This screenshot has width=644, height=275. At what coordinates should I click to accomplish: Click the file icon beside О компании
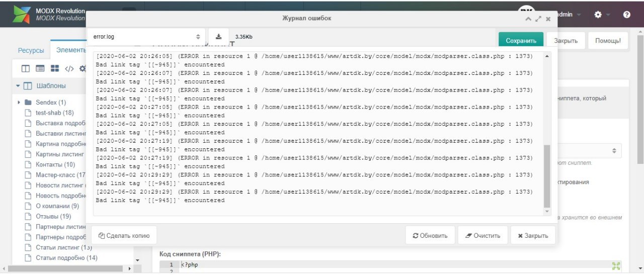click(28, 206)
